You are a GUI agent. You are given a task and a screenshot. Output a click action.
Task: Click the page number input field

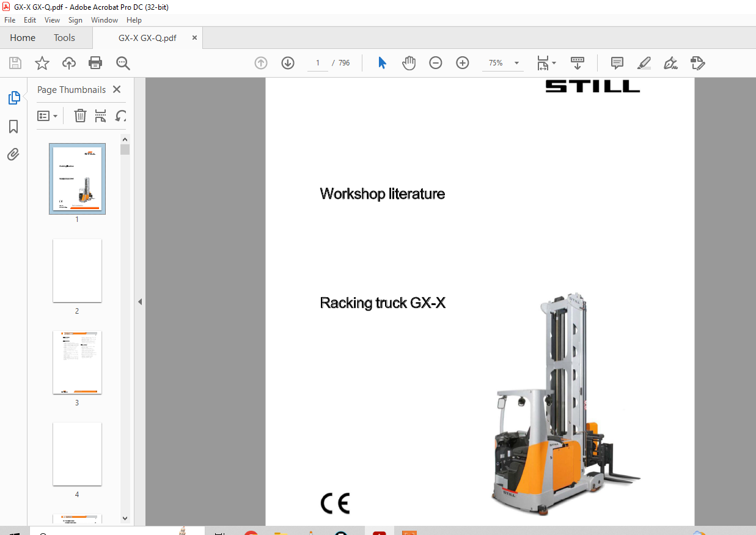[x=318, y=63]
